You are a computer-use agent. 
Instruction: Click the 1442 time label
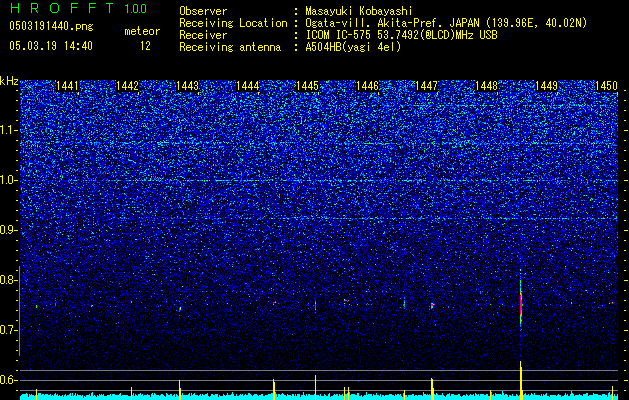click(127, 86)
